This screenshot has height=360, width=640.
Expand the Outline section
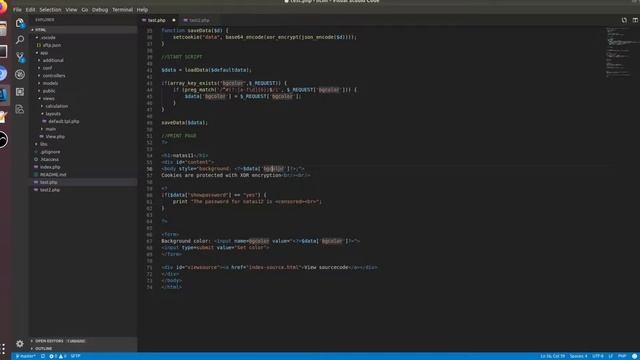43,349
